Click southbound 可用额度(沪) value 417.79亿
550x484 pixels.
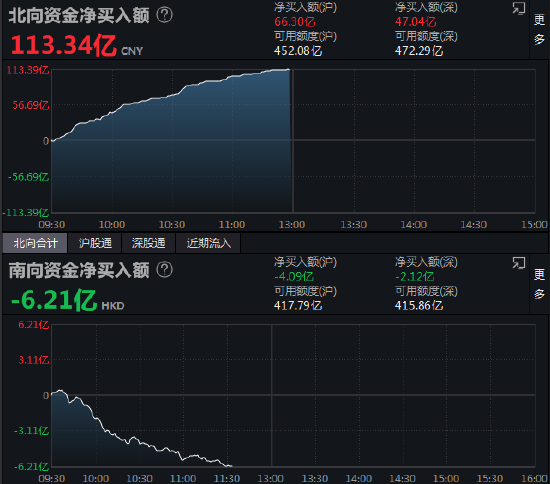tap(298, 305)
